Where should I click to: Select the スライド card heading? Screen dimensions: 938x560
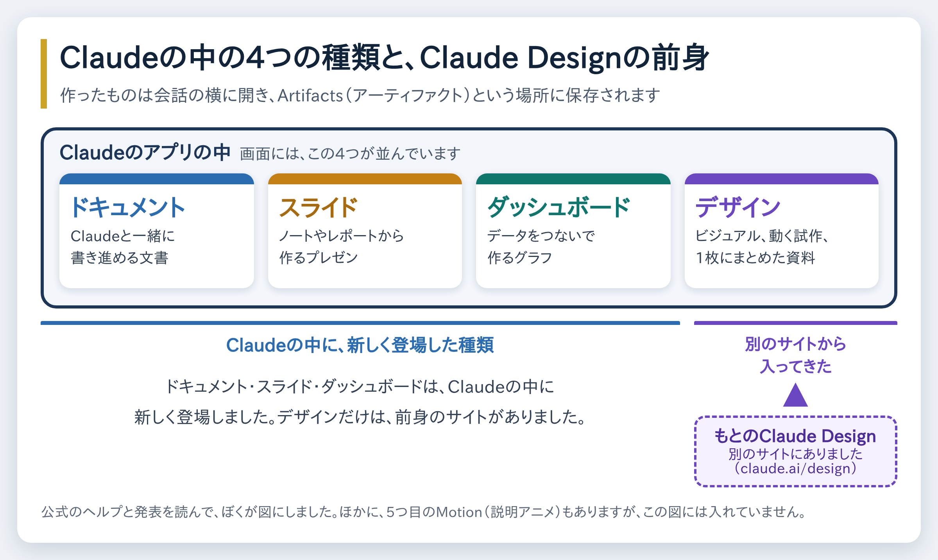(x=319, y=207)
